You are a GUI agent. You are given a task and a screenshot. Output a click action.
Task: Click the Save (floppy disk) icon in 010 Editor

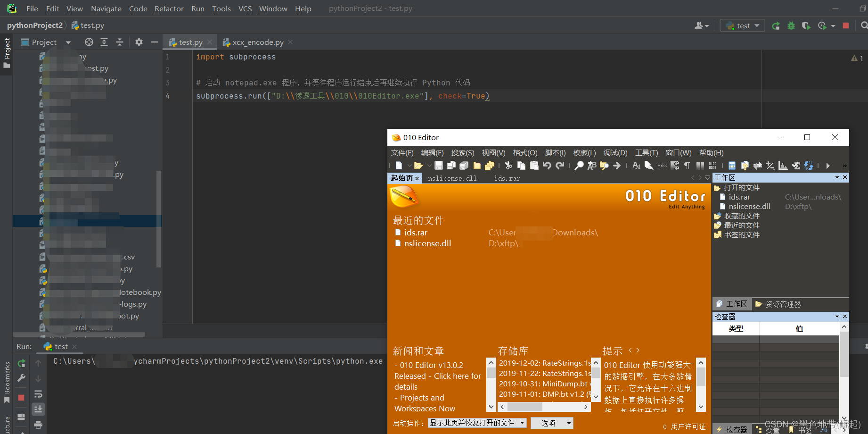pos(438,166)
